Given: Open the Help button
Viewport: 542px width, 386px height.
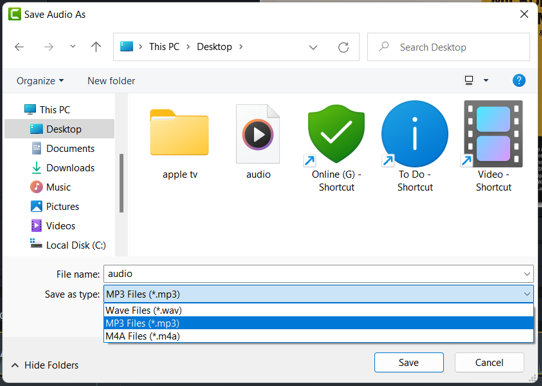Looking at the screenshot, I should (x=519, y=81).
